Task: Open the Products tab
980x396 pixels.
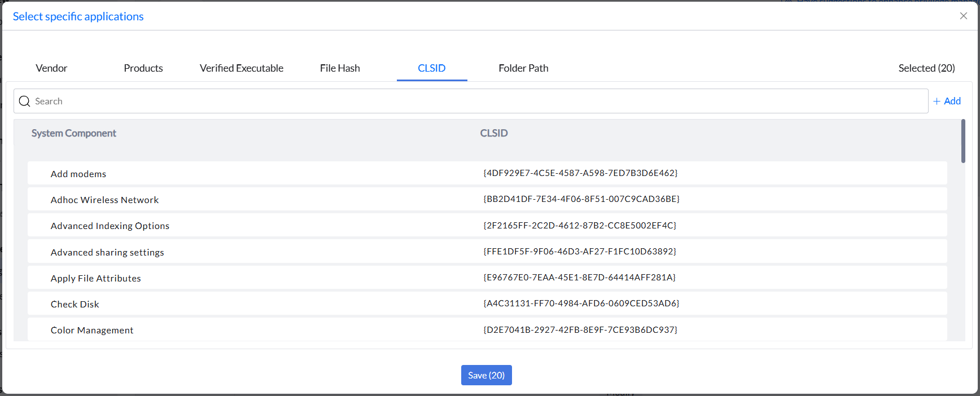Action: [143, 68]
